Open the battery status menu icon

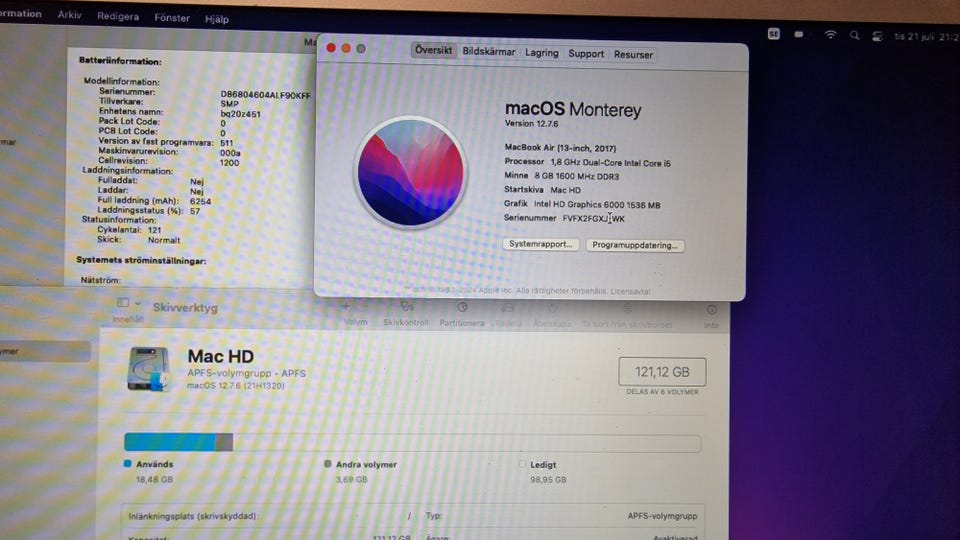[799, 35]
